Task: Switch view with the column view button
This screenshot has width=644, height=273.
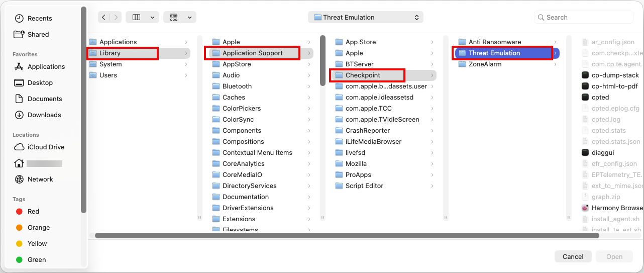Action: coord(136,17)
